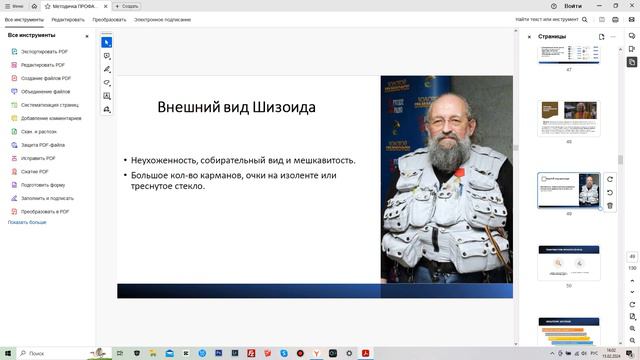Expand hidden system tray icons
The image size is (640, 360).
coord(552,353)
